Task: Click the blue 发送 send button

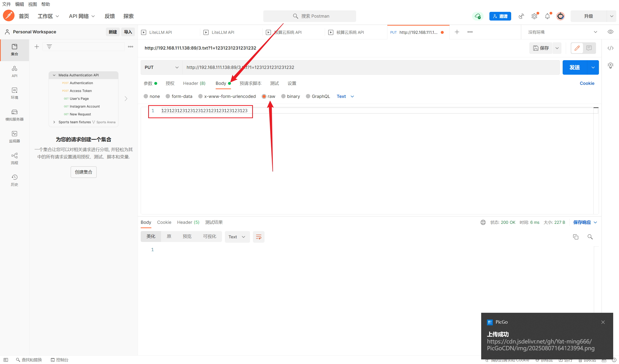Action: (x=574, y=67)
